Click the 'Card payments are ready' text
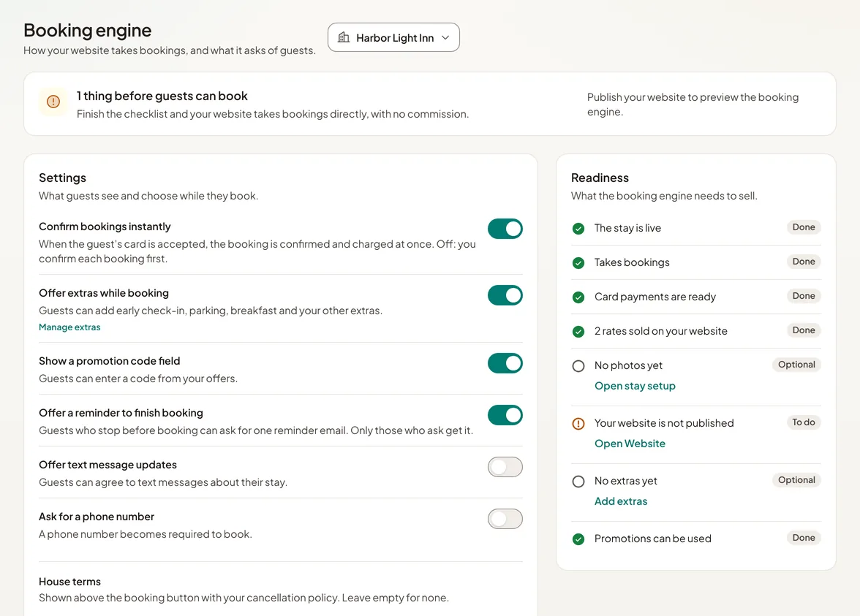 click(655, 297)
